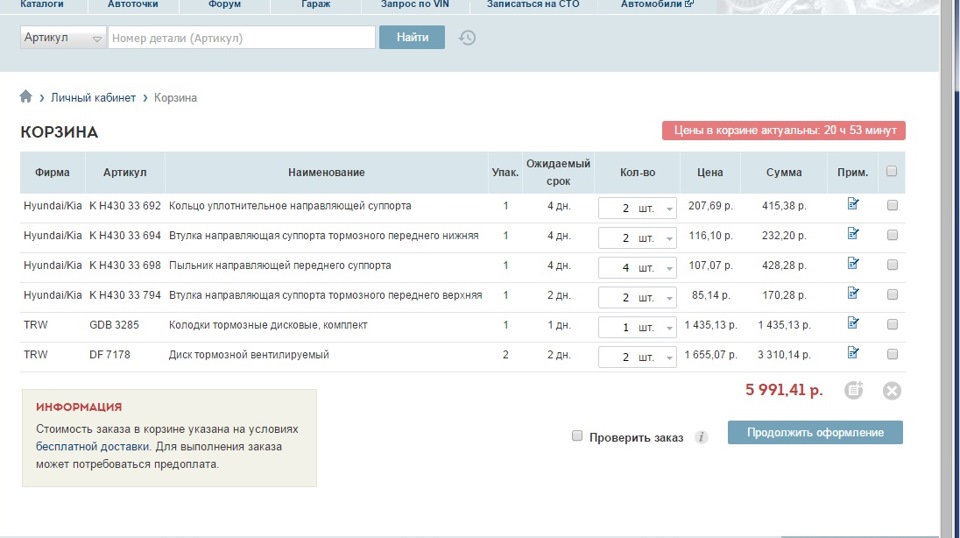Image resolution: width=960 pixels, height=538 pixels.
Task: Open Запрос по VIN menu item
Action: [x=414, y=4]
